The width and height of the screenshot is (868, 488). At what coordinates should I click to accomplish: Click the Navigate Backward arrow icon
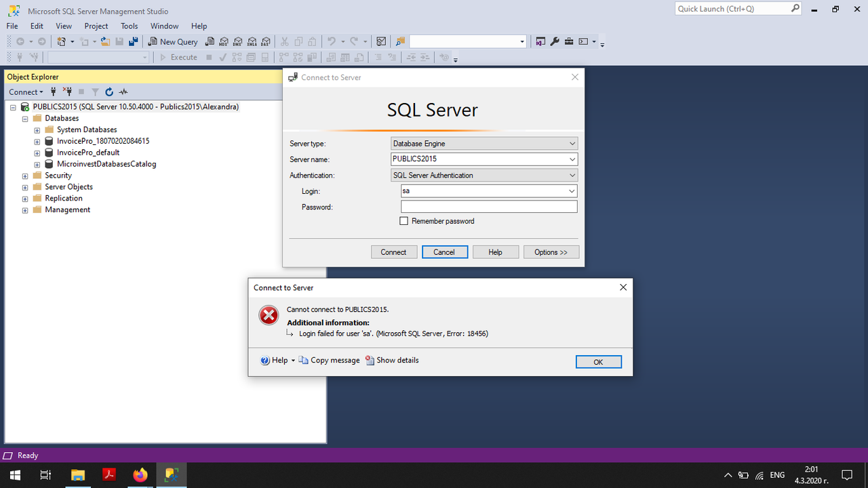tap(20, 41)
